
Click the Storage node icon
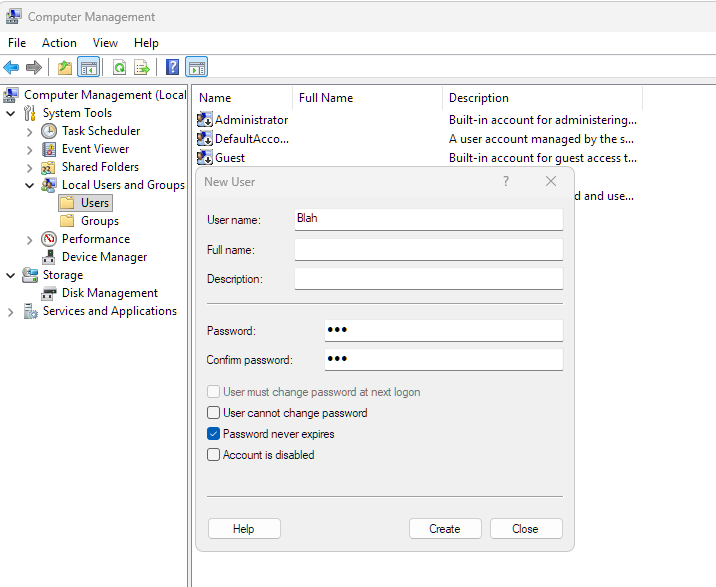30,275
